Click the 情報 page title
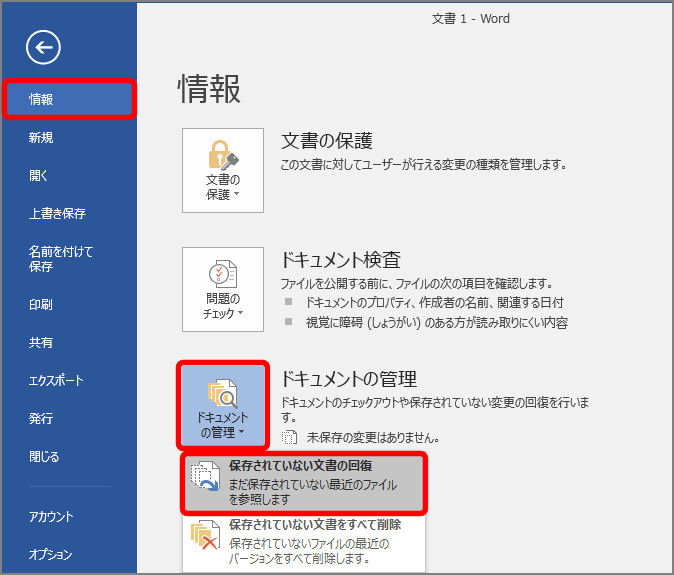This screenshot has width=674, height=575. pyautogui.click(x=209, y=89)
